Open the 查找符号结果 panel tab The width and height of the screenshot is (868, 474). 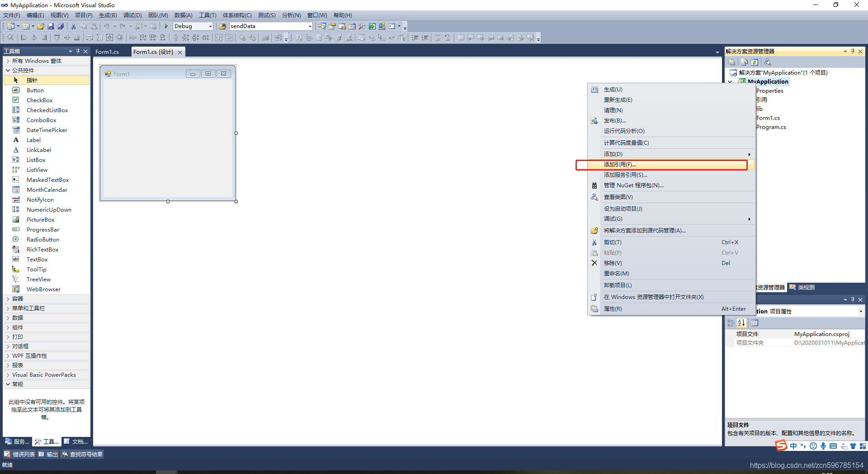pos(82,454)
